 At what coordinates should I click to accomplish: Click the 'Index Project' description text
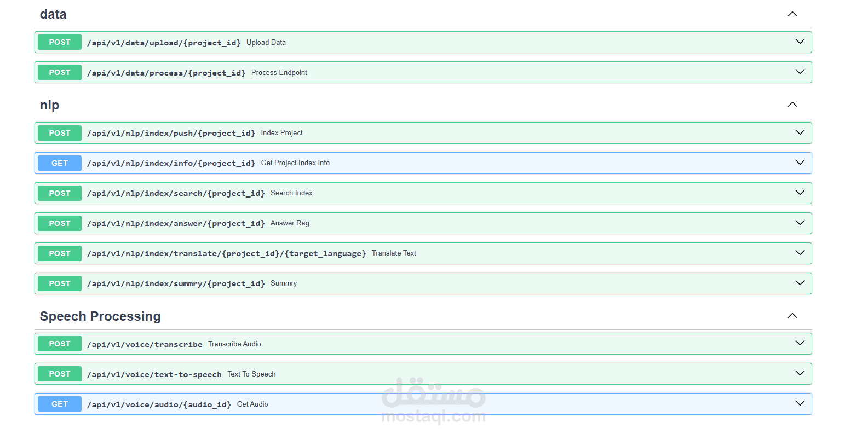pos(282,132)
